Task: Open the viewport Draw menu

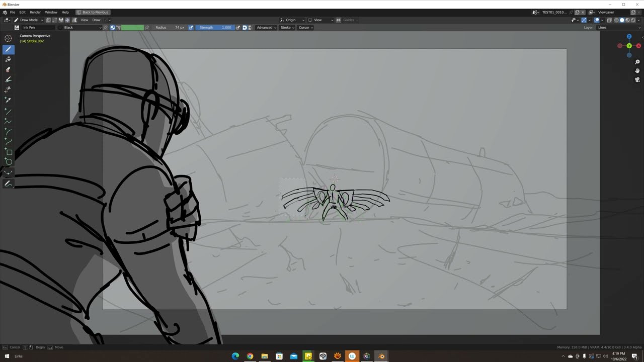Action: 96,20
